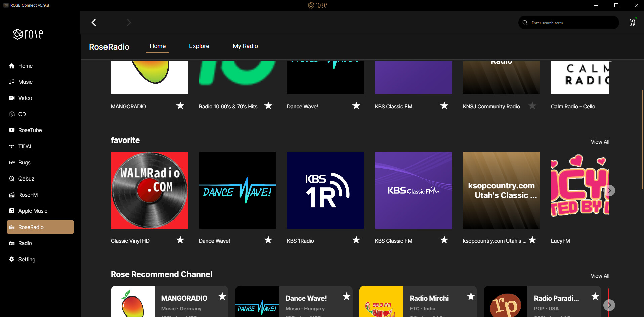Unfavorite Classic Vinyl HD star
Viewport: 644px width, 317px height.
[180, 240]
